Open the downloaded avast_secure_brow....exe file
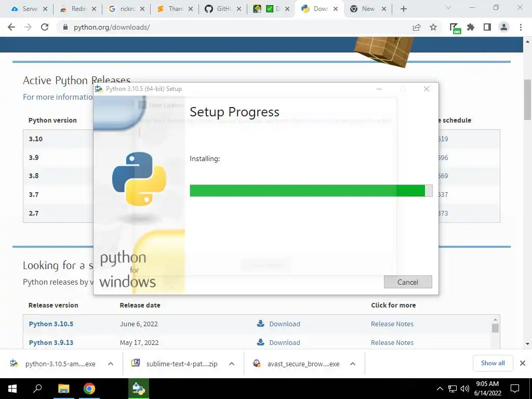 [297, 364]
